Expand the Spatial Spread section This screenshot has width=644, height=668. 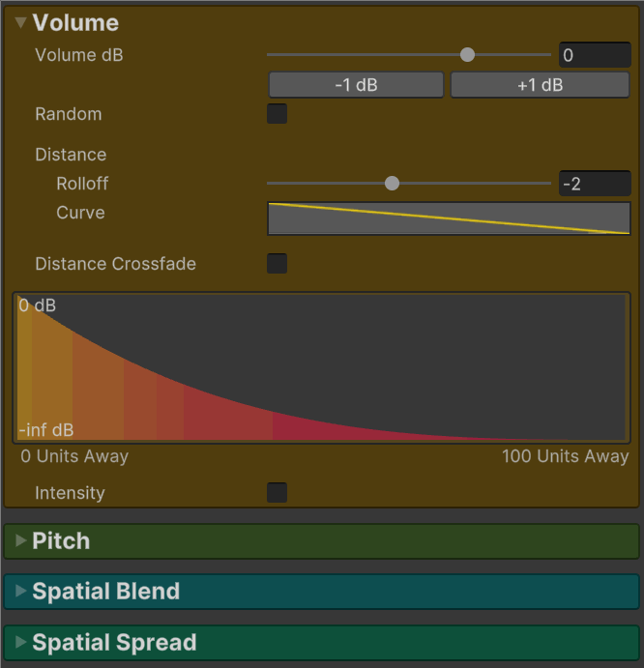pyautogui.click(x=20, y=643)
